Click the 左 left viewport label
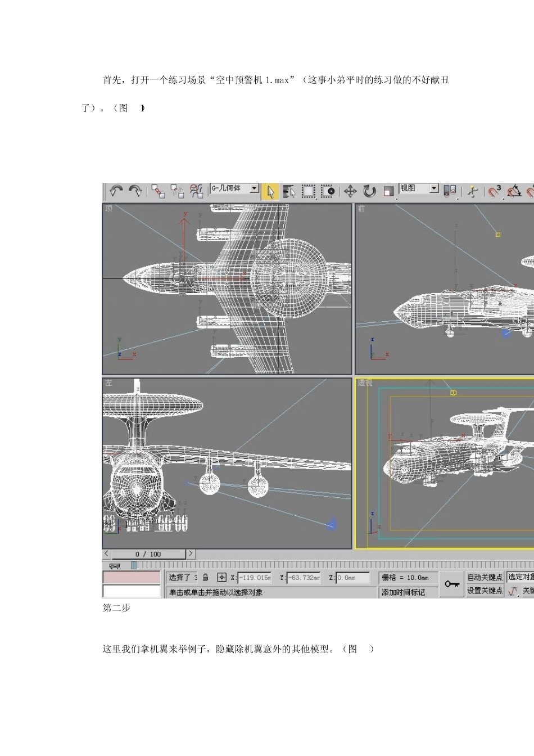Screen dimensions: 534x756 (108, 382)
